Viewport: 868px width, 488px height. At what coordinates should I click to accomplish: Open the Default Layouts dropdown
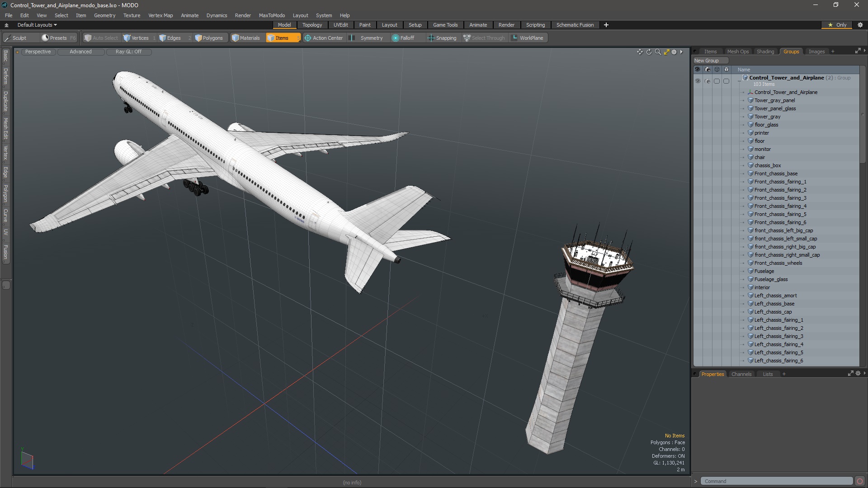37,25
